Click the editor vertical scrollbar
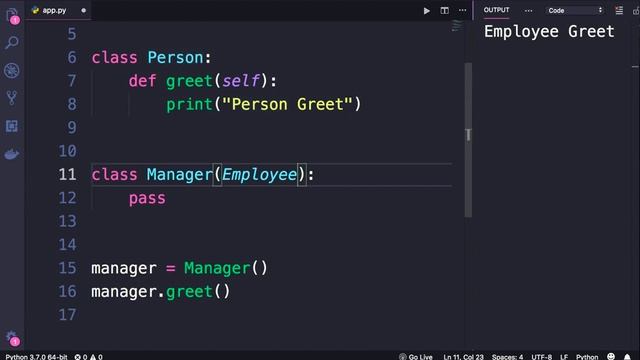This screenshot has width=640, height=360. [x=468, y=140]
